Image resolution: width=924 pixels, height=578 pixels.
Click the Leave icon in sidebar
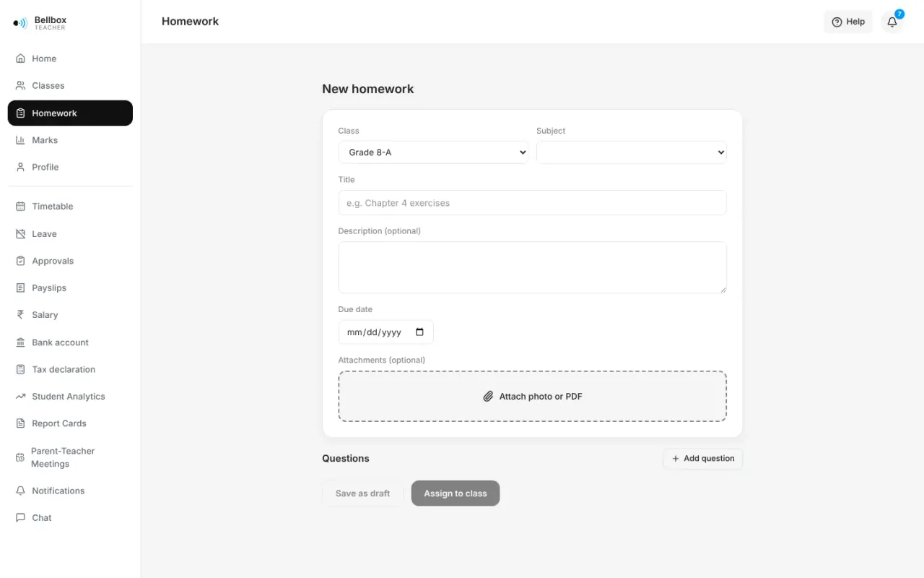pyautogui.click(x=20, y=234)
